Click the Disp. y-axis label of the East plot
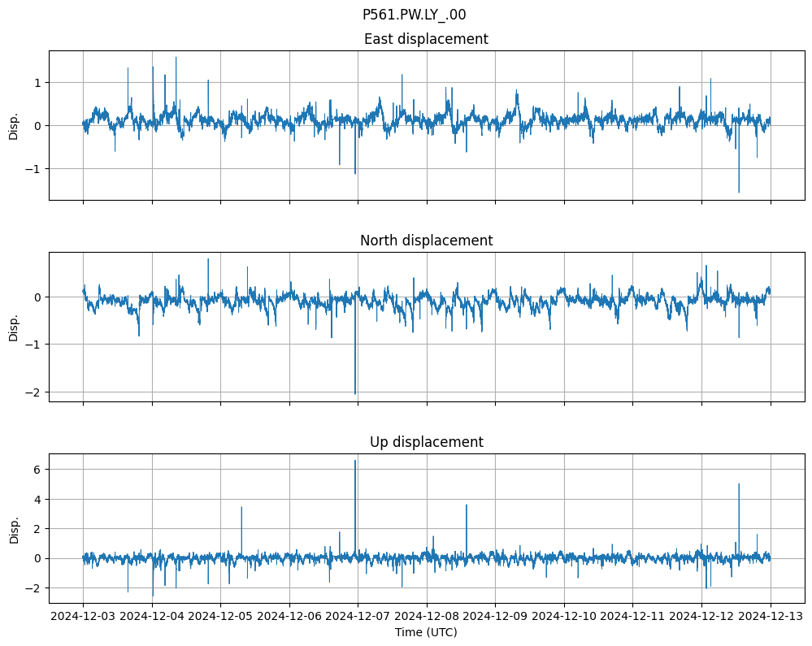This screenshot has height=646, width=812. tap(14, 125)
